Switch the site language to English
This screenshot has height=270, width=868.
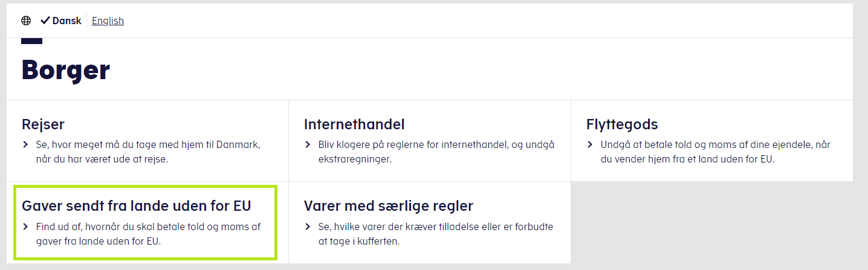coord(108,21)
